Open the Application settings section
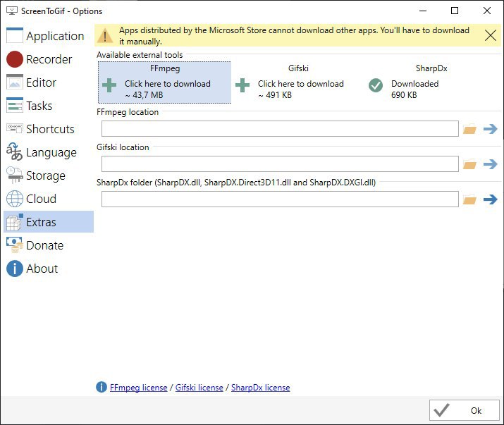 (49, 36)
